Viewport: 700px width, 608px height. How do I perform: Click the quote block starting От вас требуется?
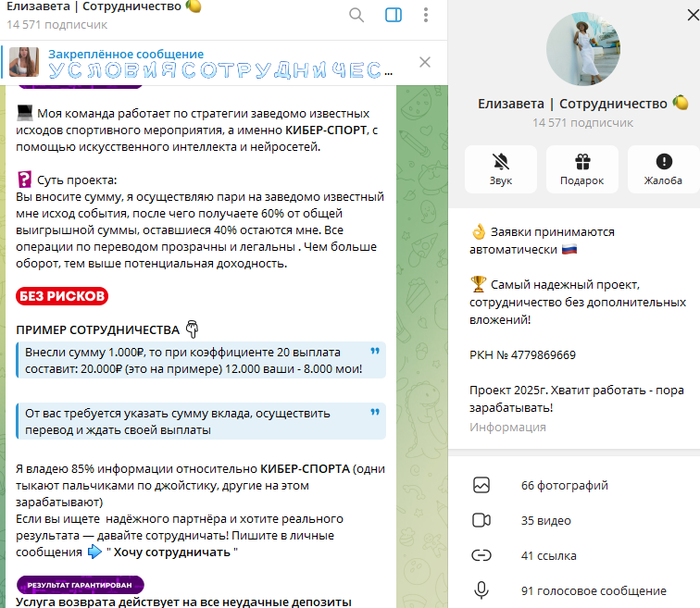[201, 422]
